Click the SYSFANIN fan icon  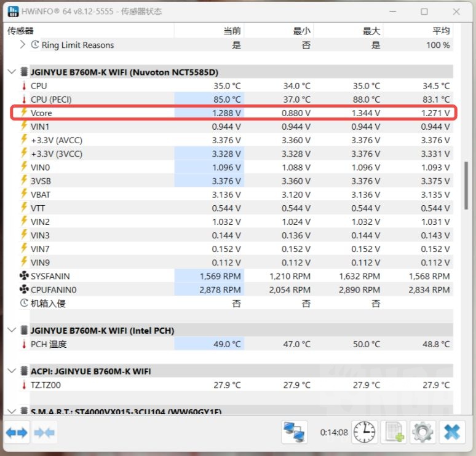(x=25, y=276)
